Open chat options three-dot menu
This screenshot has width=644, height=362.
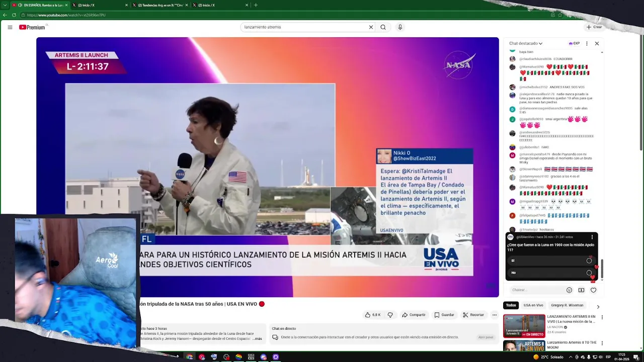587,43
